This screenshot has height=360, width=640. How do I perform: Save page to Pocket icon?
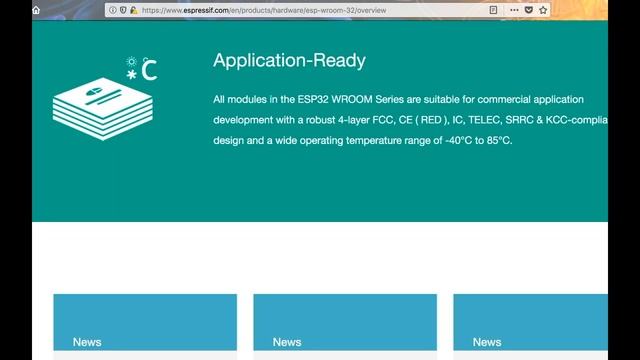[x=529, y=10]
